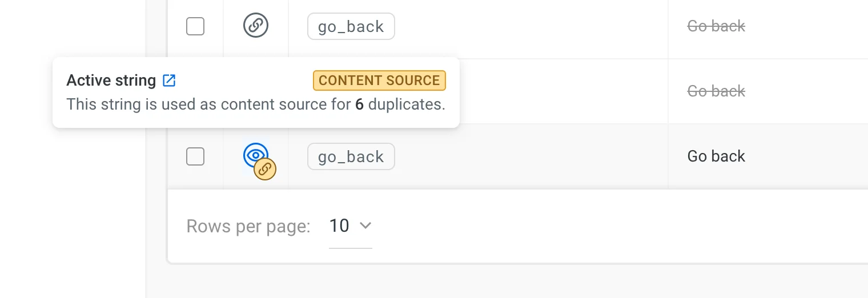Open Active string via external link icon
This screenshot has width=868, height=298.
pos(169,80)
